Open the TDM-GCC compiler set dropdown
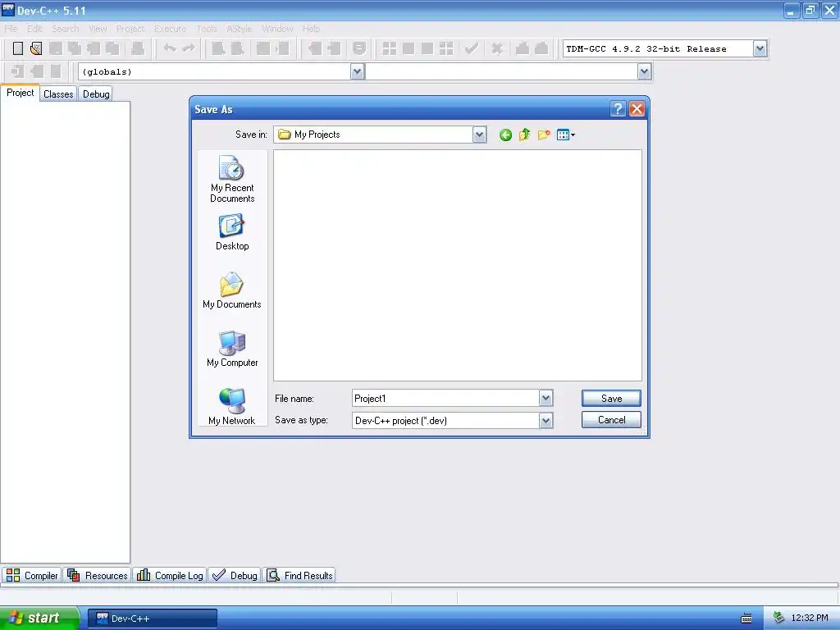This screenshot has height=630, width=840. tap(760, 48)
